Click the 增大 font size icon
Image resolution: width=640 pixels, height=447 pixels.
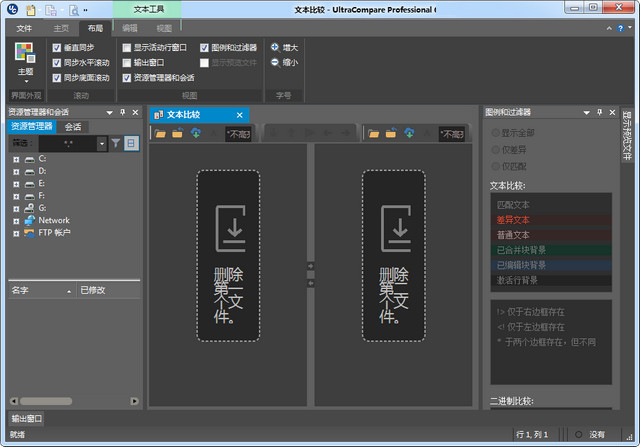pyautogui.click(x=275, y=47)
